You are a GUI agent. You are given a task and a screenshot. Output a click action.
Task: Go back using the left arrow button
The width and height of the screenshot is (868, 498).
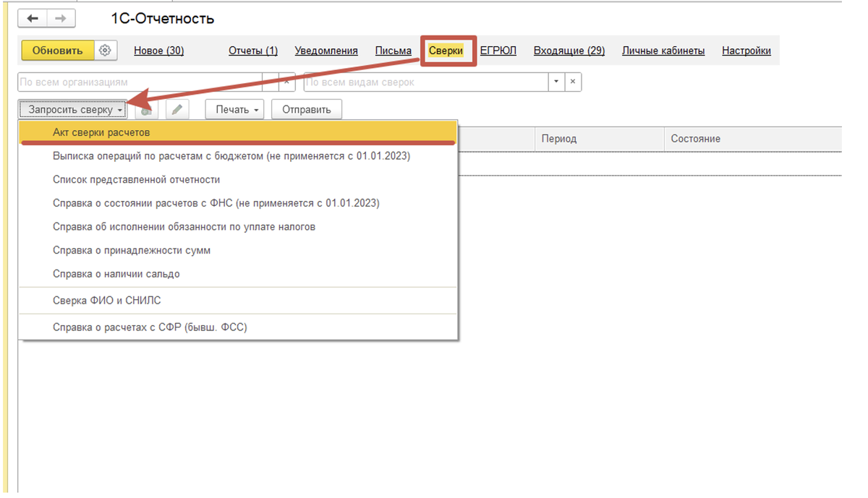[33, 19]
